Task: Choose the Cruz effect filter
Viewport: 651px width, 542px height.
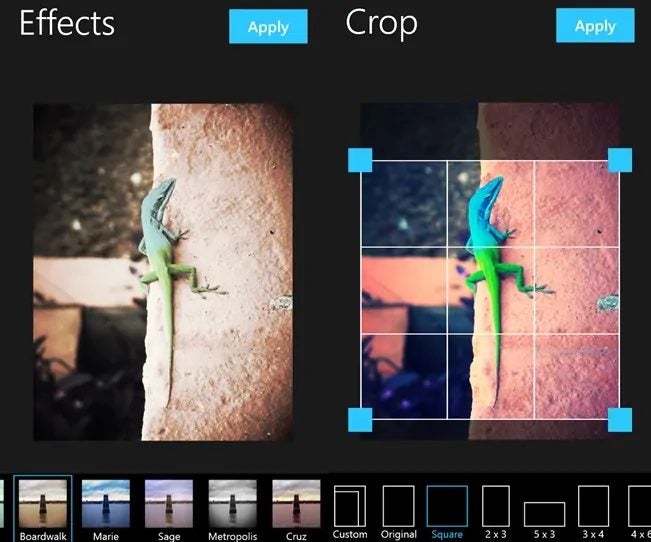Action: [x=296, y=504]
